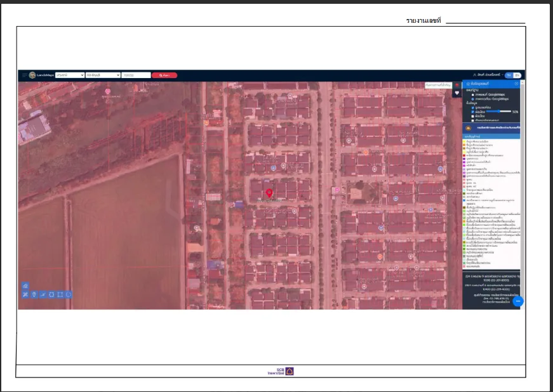Select the polygon drawing tool
553x392 pixels.
pyautogui.click(x=51, y=294)
